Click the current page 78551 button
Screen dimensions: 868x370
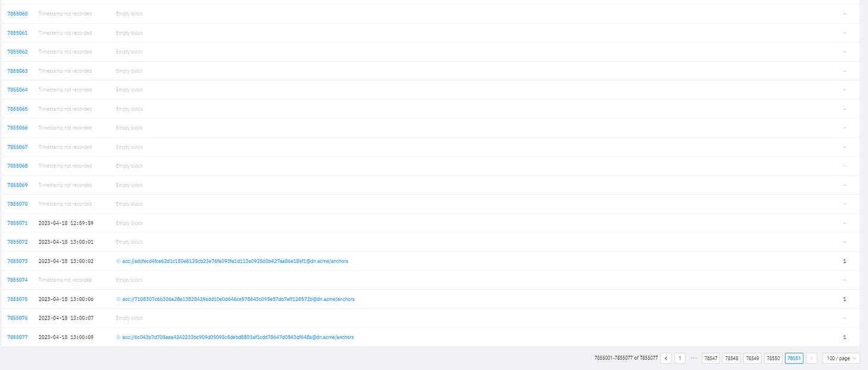click(x=793, y=358)
